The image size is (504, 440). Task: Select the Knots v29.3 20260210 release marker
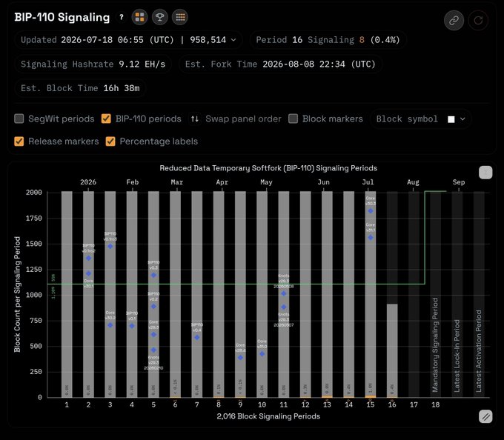[153, 350]
